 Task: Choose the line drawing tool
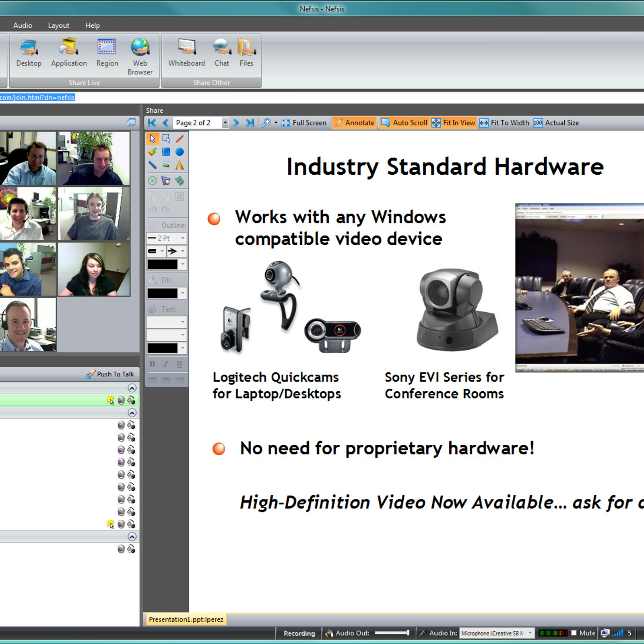click(152, 165)
